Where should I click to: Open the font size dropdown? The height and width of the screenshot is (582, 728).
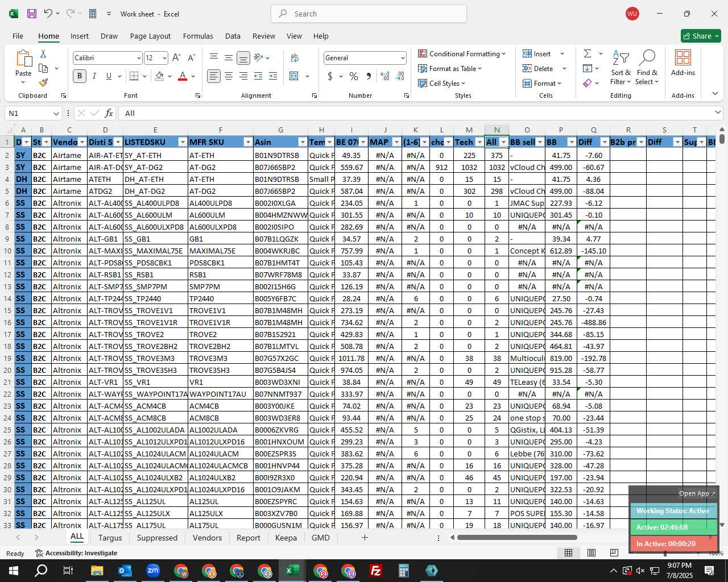tap(164, 58)
